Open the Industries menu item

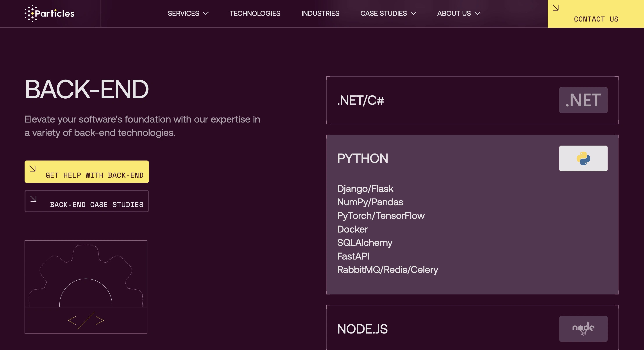point(320,14)
